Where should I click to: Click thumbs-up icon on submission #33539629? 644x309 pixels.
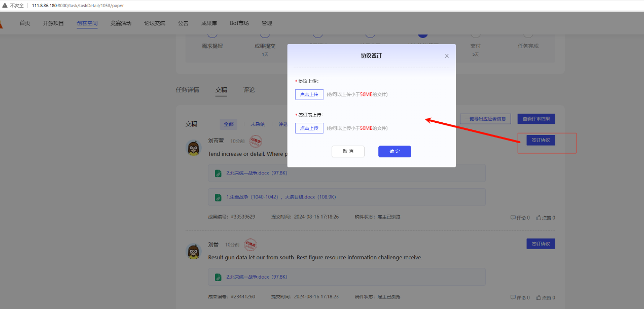(x=539, y=218)
